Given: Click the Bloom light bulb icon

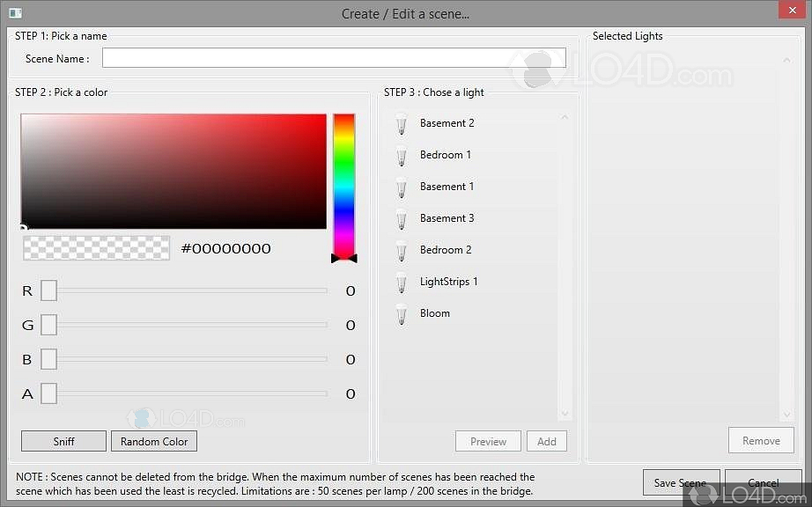Looking at the screenshot, I should coord(402,314).
